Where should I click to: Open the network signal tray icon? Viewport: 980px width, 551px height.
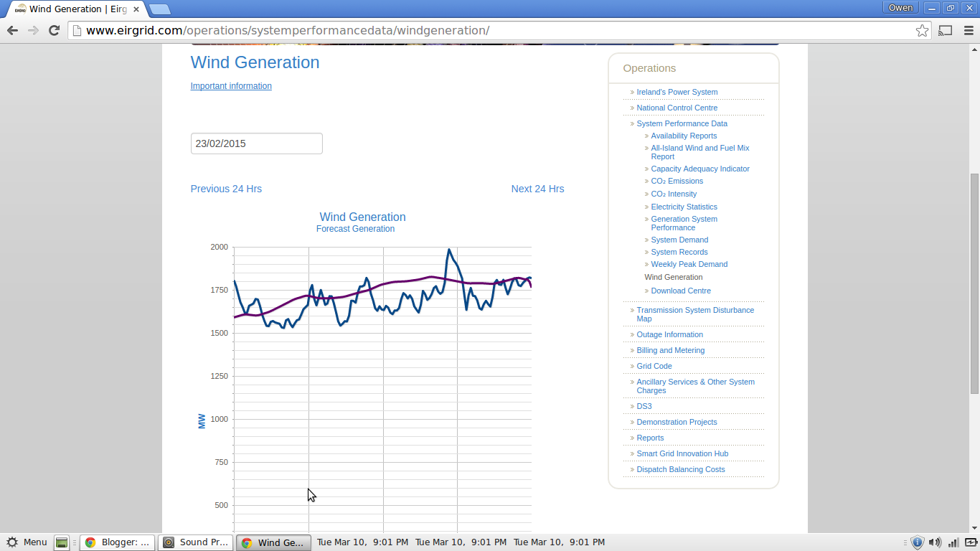pos(953,542)
